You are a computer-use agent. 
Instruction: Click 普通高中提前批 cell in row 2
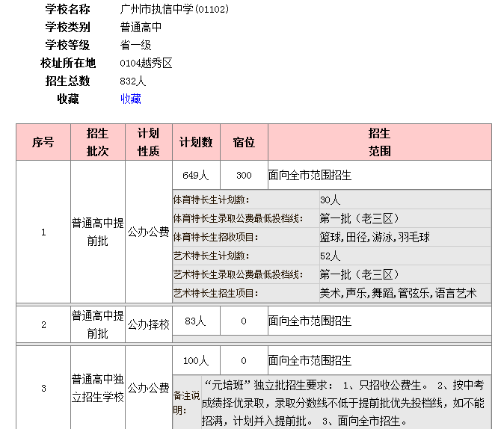(x=98, y=324)
